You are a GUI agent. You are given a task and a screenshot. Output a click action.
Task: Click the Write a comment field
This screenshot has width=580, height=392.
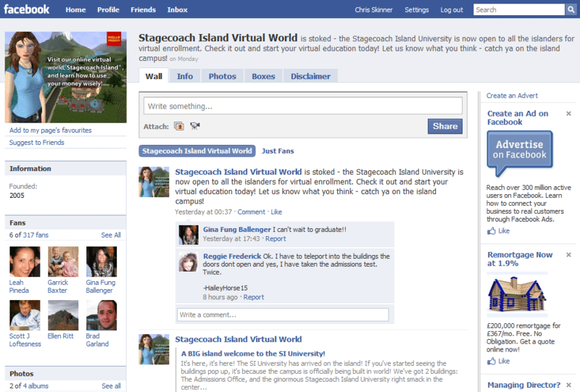click(283, 314)
